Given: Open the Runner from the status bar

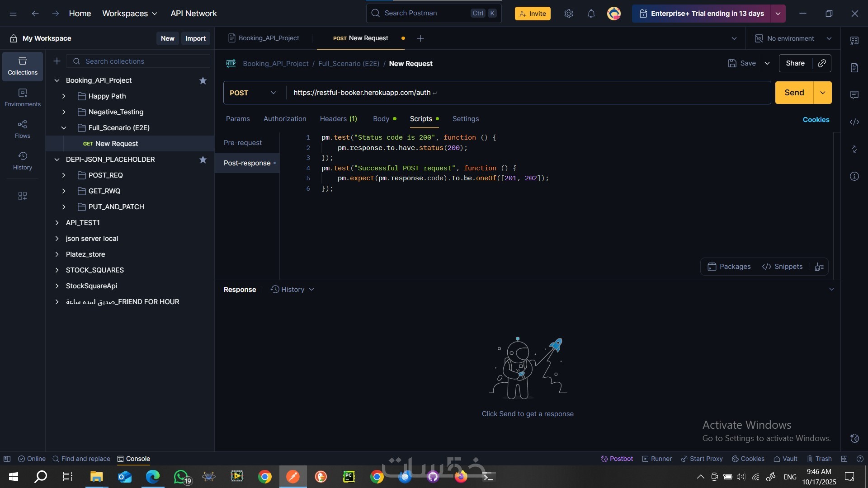Looking at the screenshot, I should [x=657, y=459].
